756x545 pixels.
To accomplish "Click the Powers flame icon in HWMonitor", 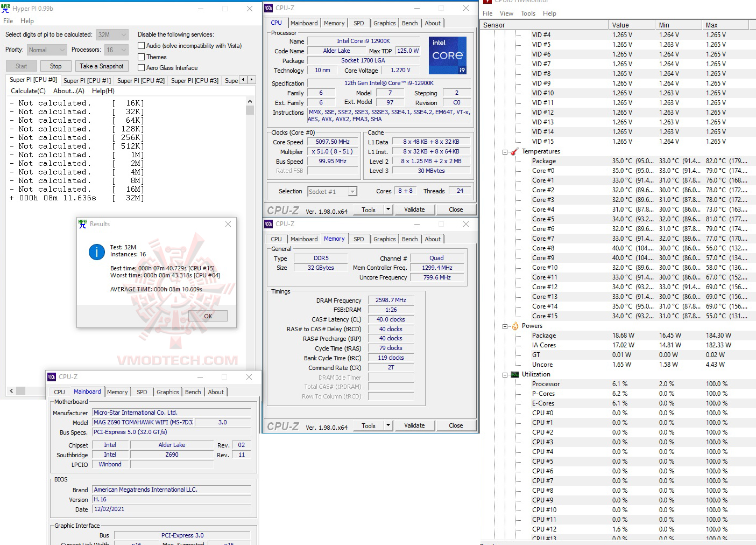I will tap(515, 326).
